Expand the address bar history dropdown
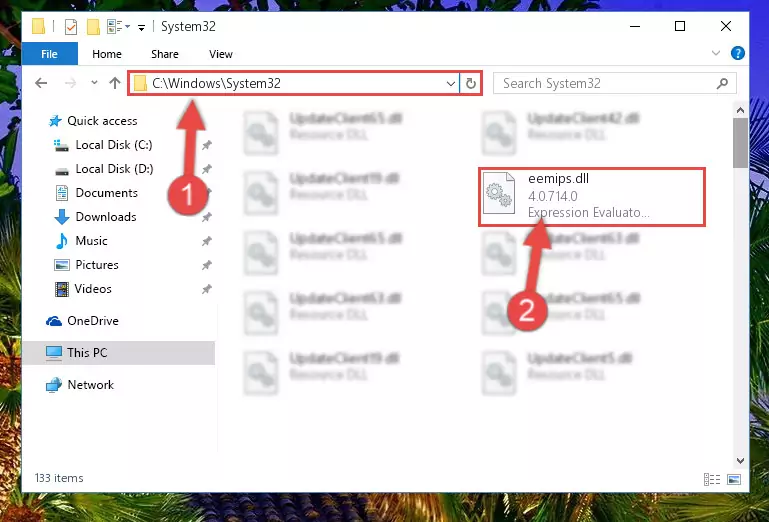This screenshot has height=522, width=769. 451,83
